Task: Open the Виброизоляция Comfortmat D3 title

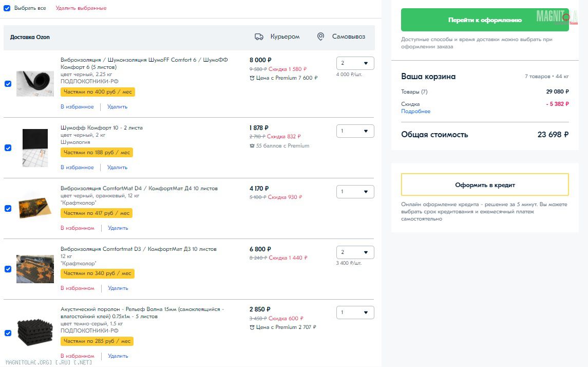Action: pos(139,249)
